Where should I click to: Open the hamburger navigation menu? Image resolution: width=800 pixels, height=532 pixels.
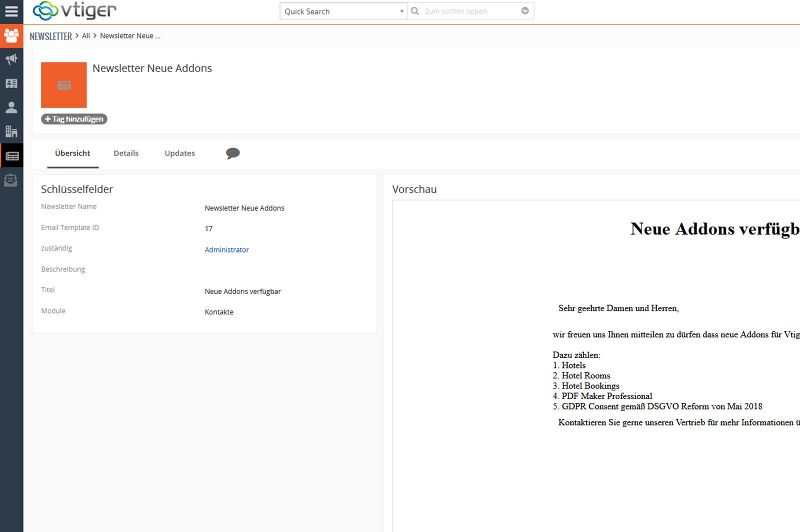[x=11, y=11]
